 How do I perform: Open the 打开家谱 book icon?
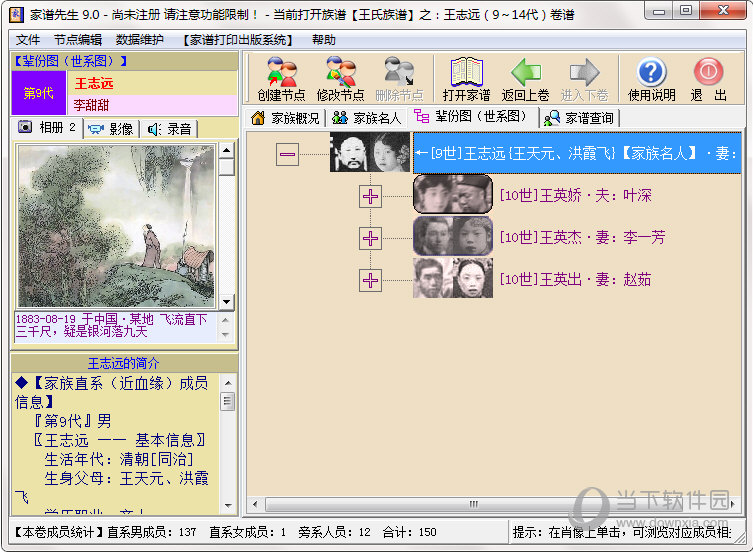466,79
